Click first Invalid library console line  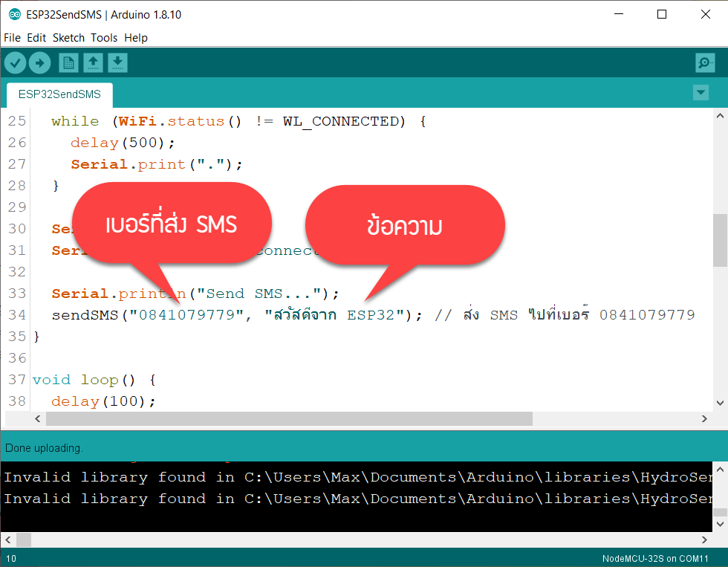point(357,477)
